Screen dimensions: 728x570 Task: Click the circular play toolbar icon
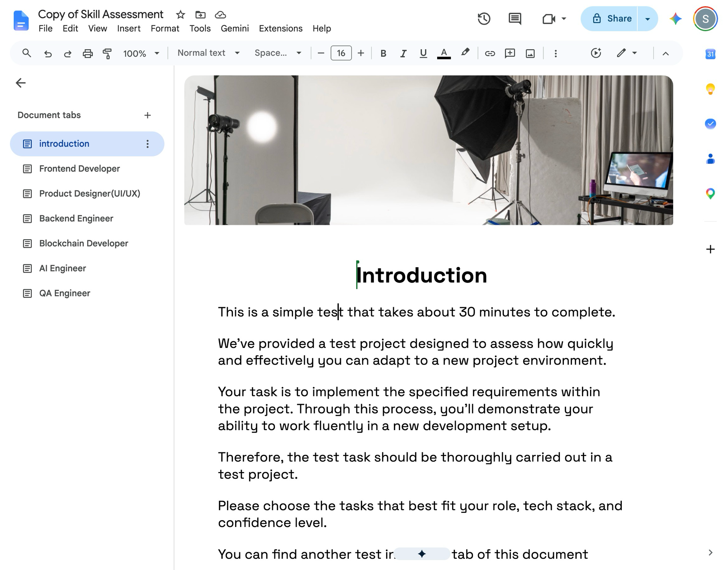tap(596, 53)
